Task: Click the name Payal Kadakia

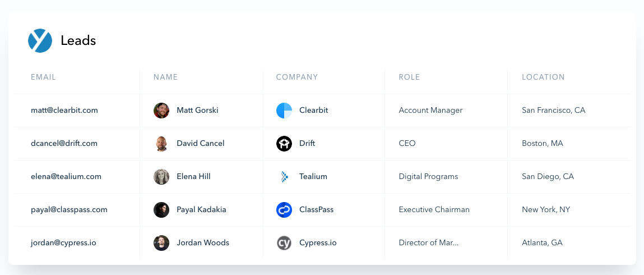Action: click(201, 210)
